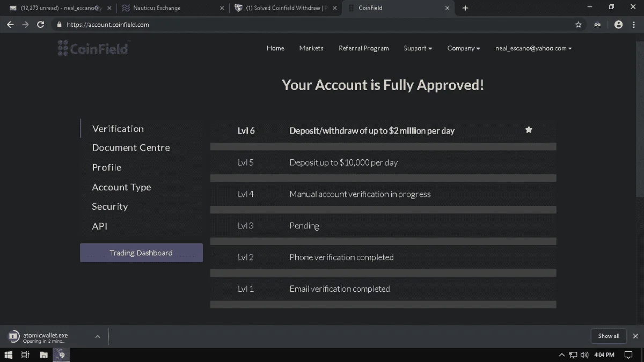Click the Lvl 3 Pending row
644x362 pixels.
pos(383,226)
